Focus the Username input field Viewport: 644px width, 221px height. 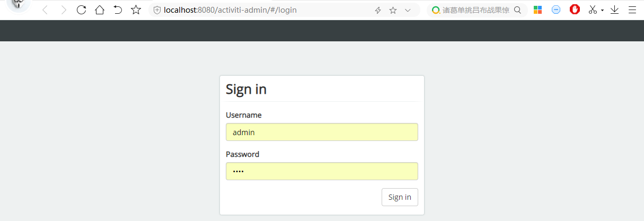coord(322,132)
